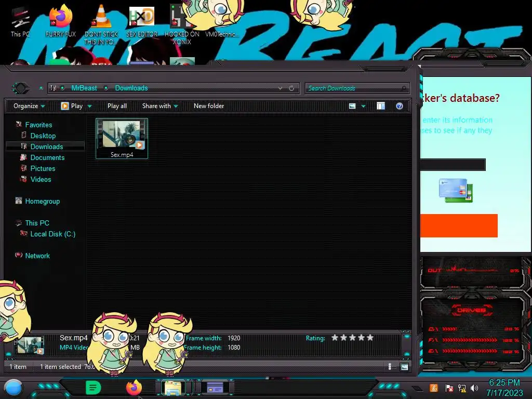
Task: Expand the view options dropdown arrow
Action: click(x=363, y=106)
